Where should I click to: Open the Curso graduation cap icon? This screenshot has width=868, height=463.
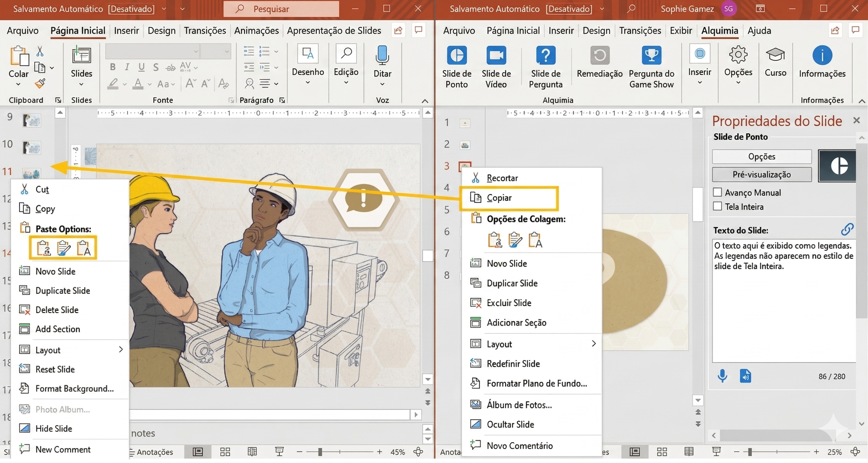point(775,54)
